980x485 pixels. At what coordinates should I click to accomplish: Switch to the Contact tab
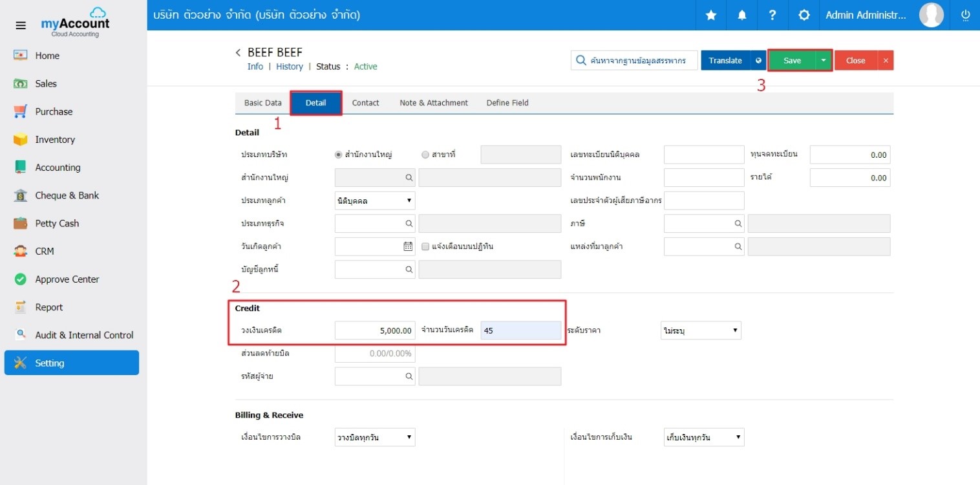(365, 103)
